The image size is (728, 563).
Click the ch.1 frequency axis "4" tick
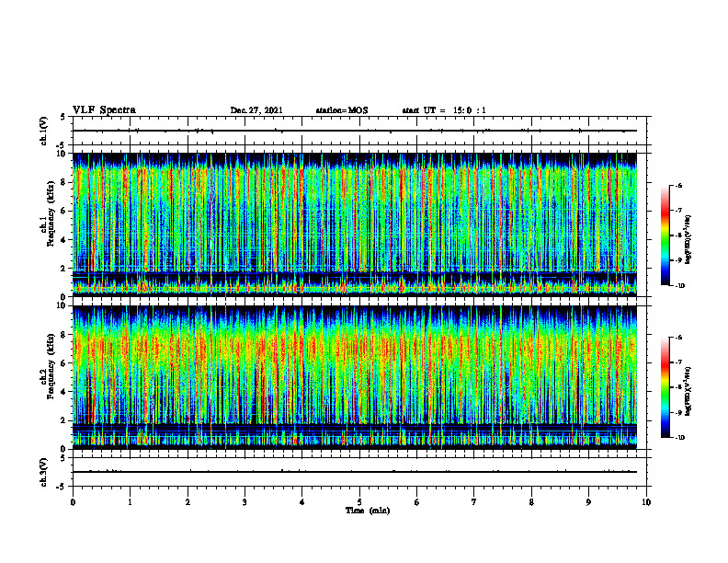[x=64, y=240]
